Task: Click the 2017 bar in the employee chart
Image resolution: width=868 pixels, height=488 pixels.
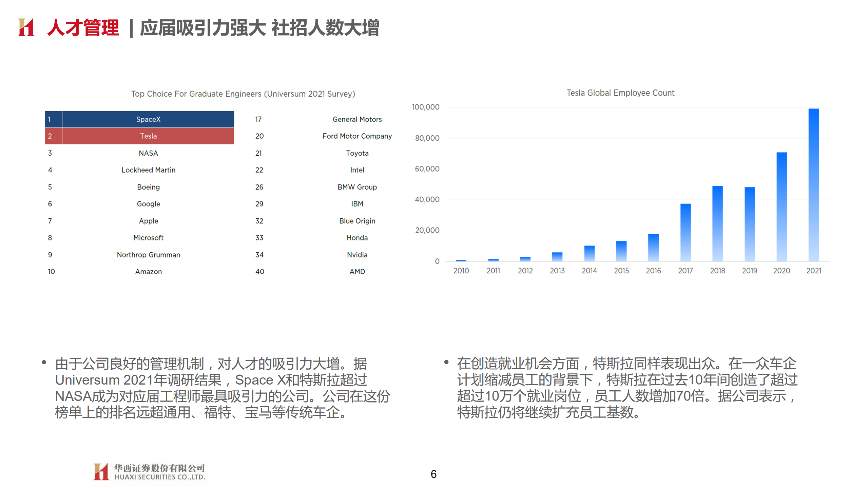Action: click(686, 232)
